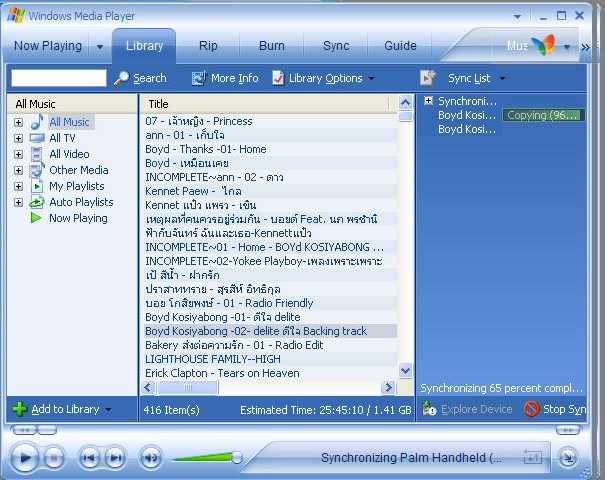Click the Search magnifier icon
The height and width of the screenshot is (480, 605).
click(122, 79)
